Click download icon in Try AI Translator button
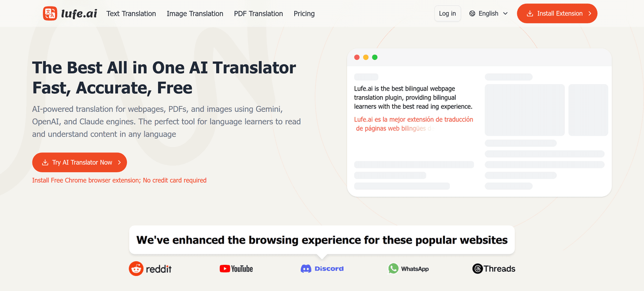Image resolution: width=644 pixels, height=291 pixels. [45, 163]
